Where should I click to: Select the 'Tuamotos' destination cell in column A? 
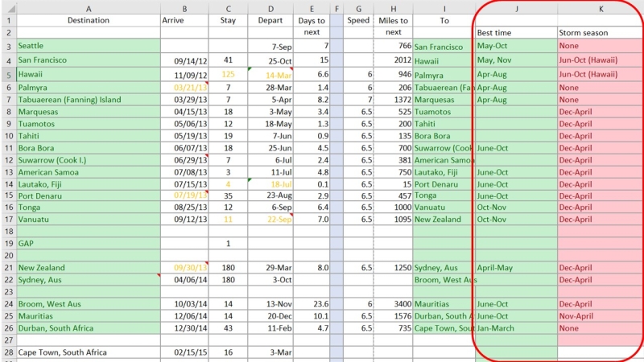pos(89,124)
